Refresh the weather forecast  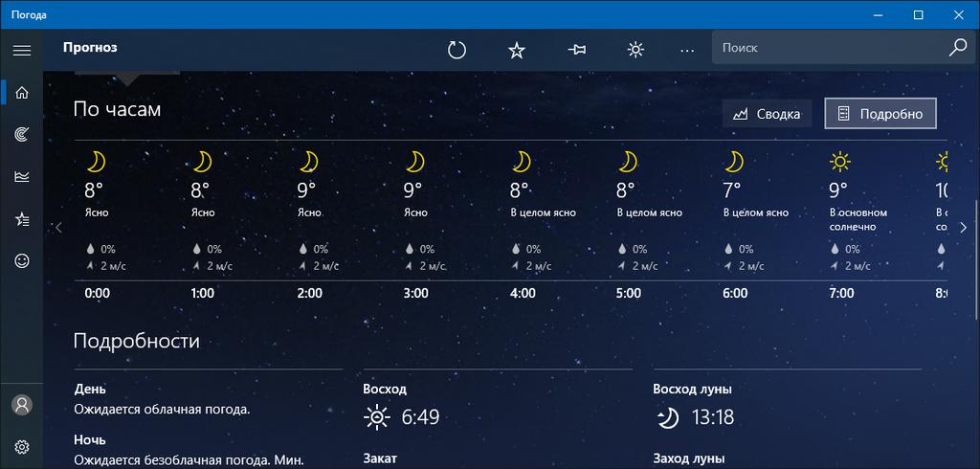coord(457,50)
